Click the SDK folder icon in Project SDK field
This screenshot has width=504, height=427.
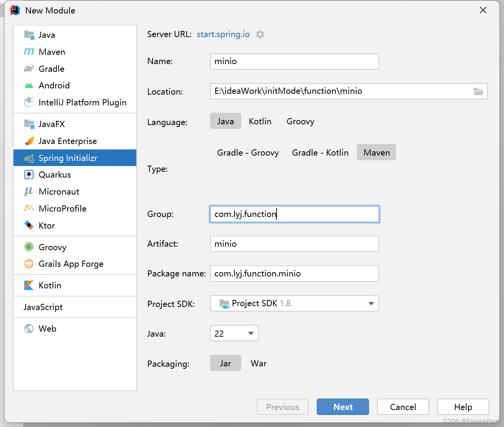point(224,303)
